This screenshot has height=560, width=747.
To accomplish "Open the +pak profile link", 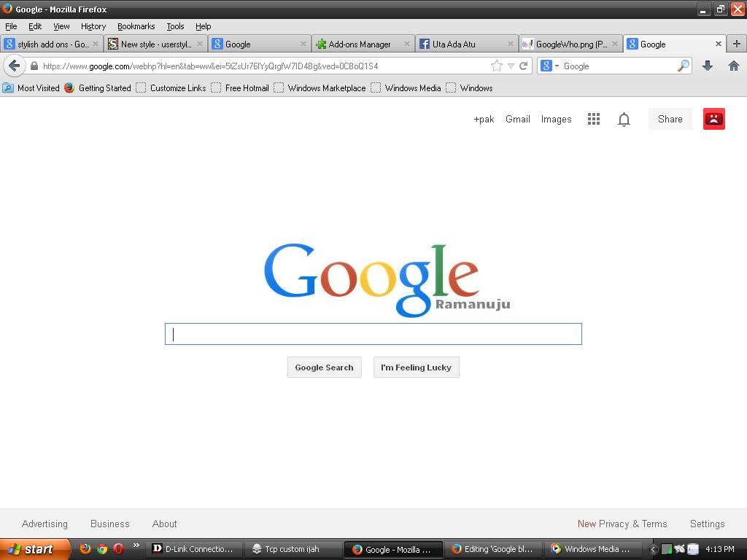I will coord(484,119).
